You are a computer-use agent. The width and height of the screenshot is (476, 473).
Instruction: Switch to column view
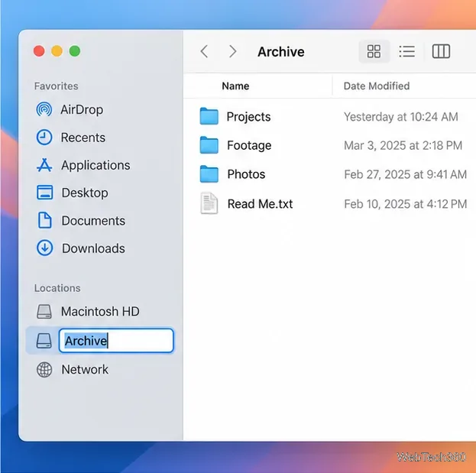click(441, 51)
